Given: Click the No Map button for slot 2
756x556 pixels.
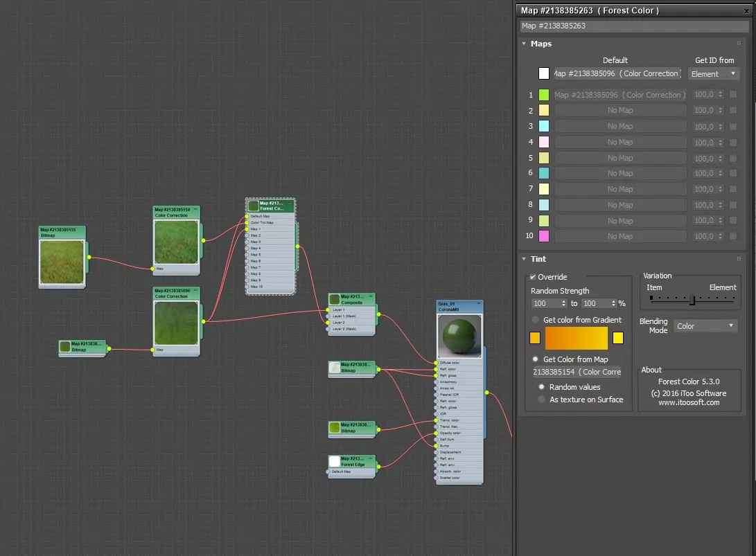Looking at the screenshot, I should [619, 111].
